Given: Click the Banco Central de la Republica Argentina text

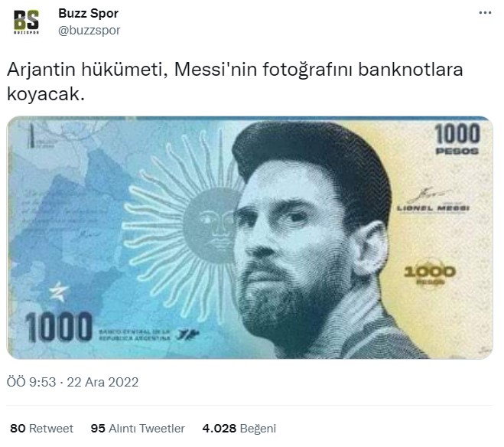Looking at the screenshot, I should click(x=135, y=334).
